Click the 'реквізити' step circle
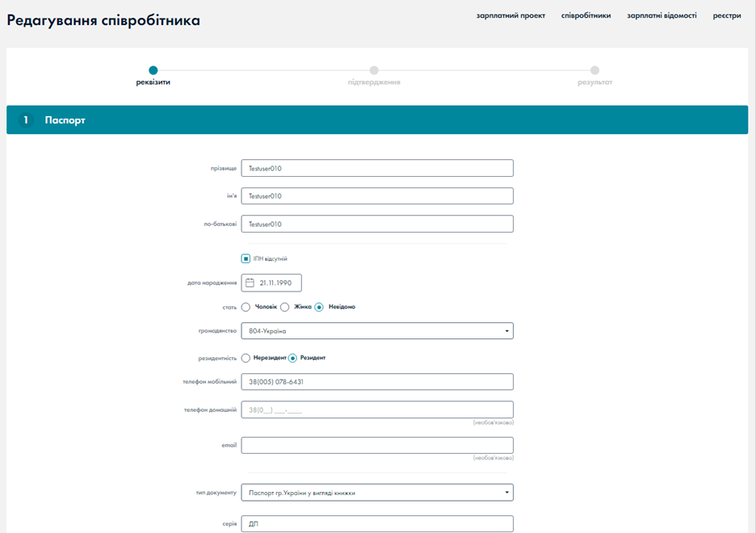Viewport: 756px width, 533px height. [x=153, y=71]
